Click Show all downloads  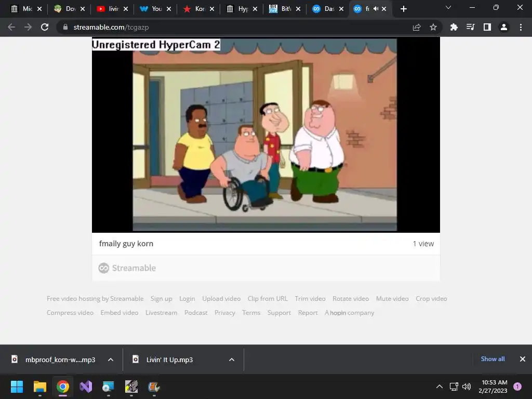pos(493,359)
